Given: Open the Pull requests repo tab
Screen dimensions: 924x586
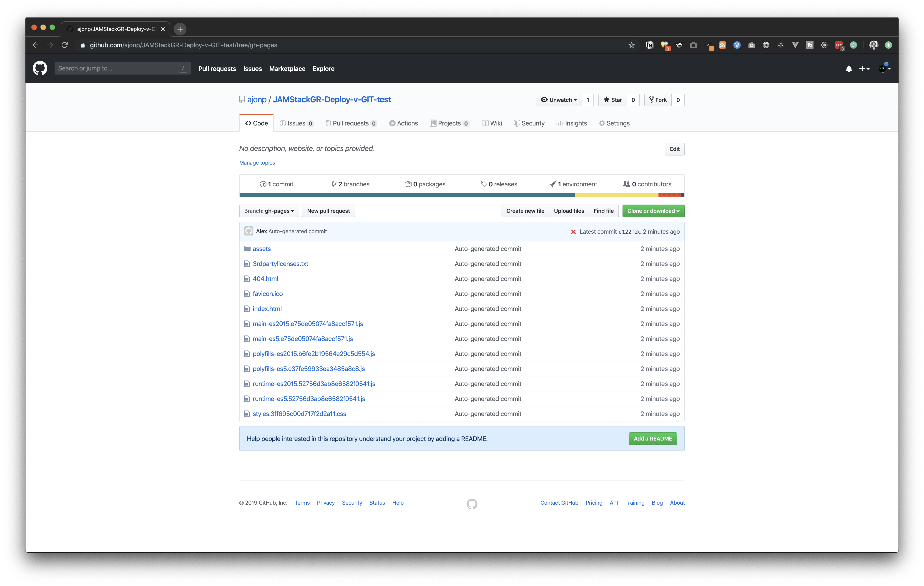Looking at the screenshot, I should coord(351,123).
